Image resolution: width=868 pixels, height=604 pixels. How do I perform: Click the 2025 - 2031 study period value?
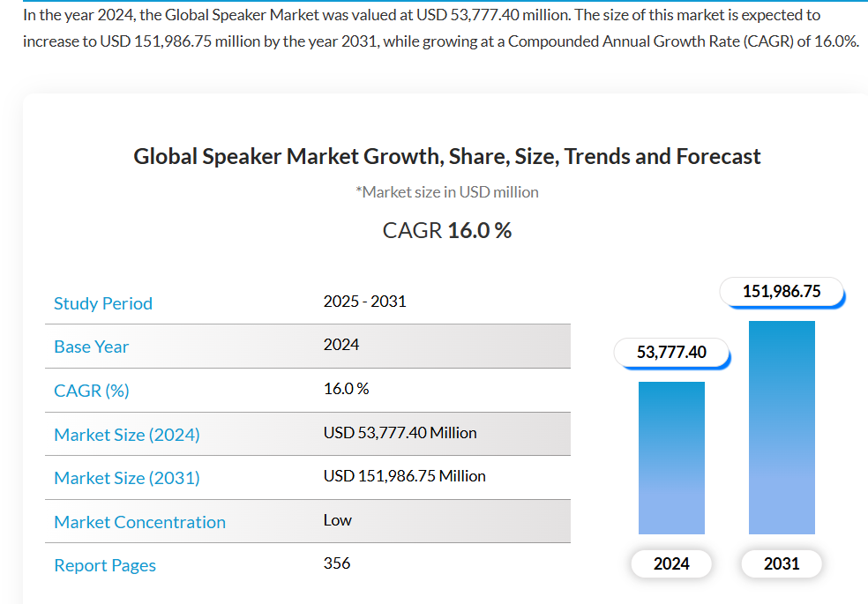(x=365, y=302)
